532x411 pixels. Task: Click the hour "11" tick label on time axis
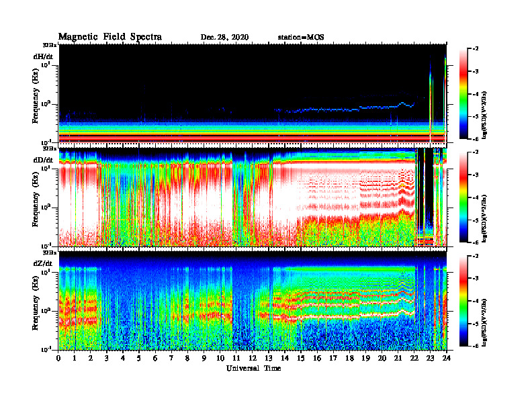tap(236, 359)
